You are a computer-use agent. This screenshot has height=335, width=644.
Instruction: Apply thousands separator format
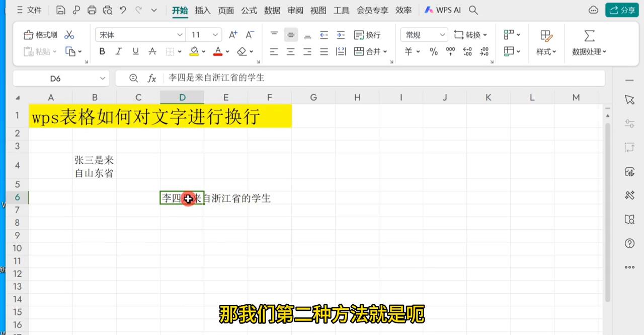tap(450, 51)
